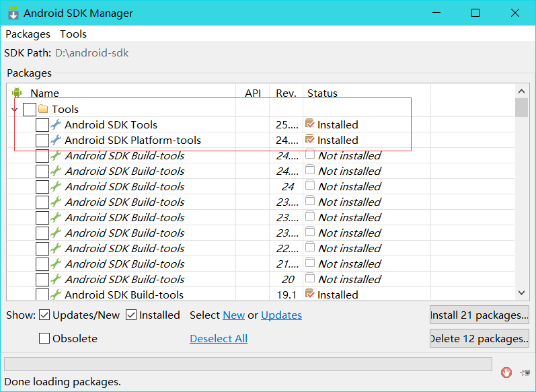
Task: Click wrench icon of Build-tools rev 19.1
Action: (x=56, y=295)
